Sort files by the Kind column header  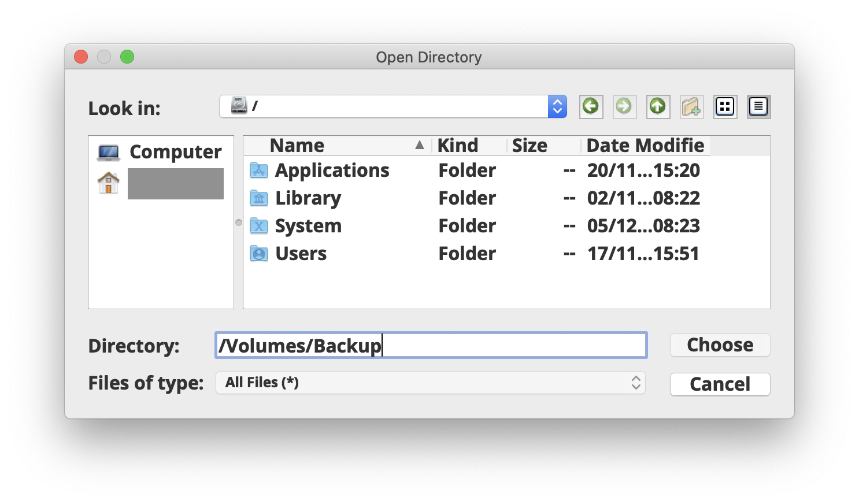(x=458, y=145)
